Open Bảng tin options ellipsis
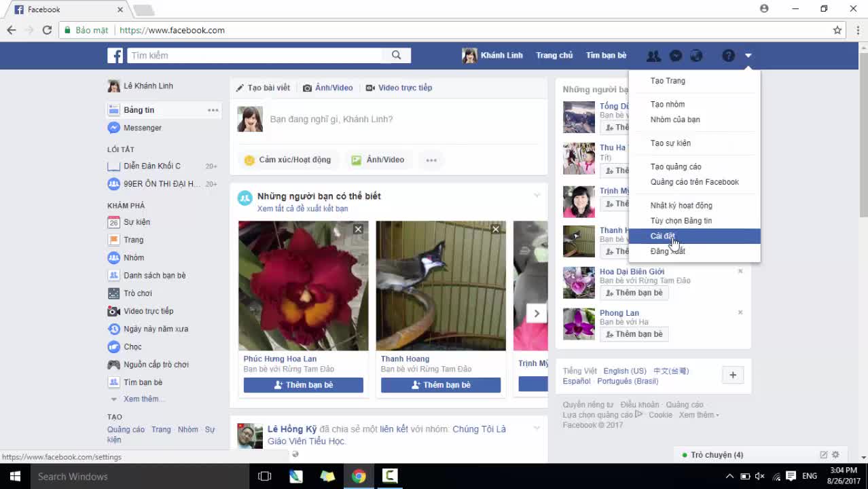Viewport: 868px width, 489px height. tap(213, 110)
